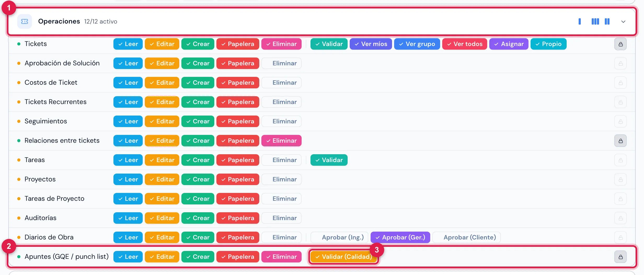This screenshot has height=275, width=644.
Task: Enable Aprobar (Ing.) for Diarios de Obra
Action: point(339,237)
